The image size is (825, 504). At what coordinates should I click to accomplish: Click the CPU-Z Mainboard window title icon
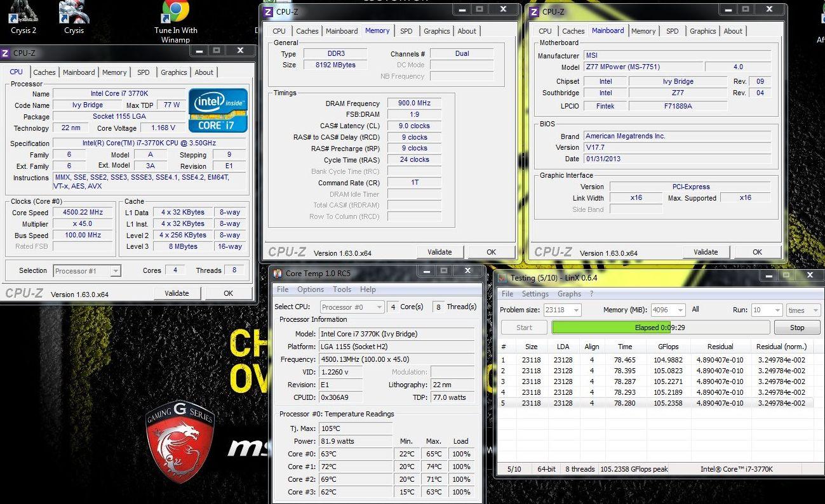534,11
